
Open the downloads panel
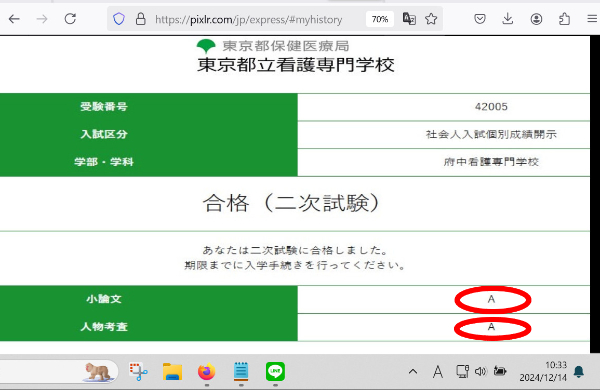(x=508, y=18)
